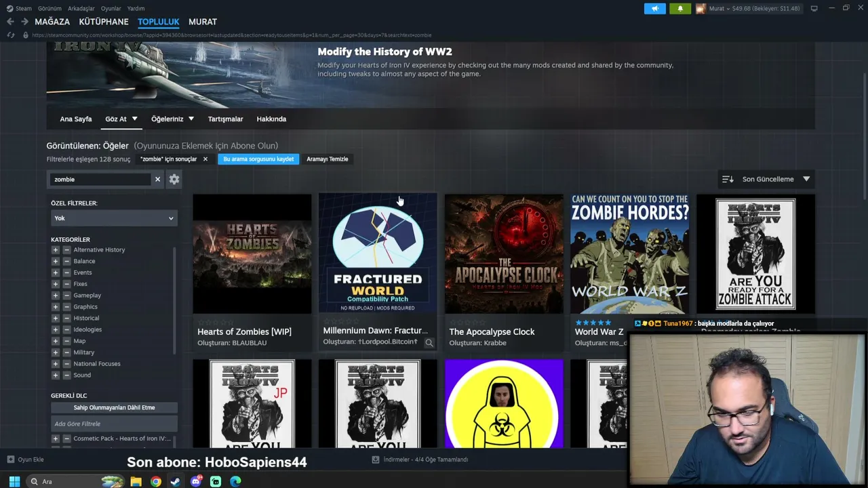Screen dimensions: 868x488
Task: Remove the "zombie" results filter tag
Action: click(x=205, y=159)
